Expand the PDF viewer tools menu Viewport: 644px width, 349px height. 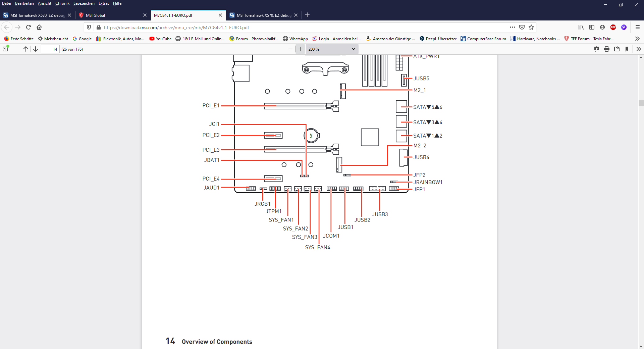tap(639, 49)
